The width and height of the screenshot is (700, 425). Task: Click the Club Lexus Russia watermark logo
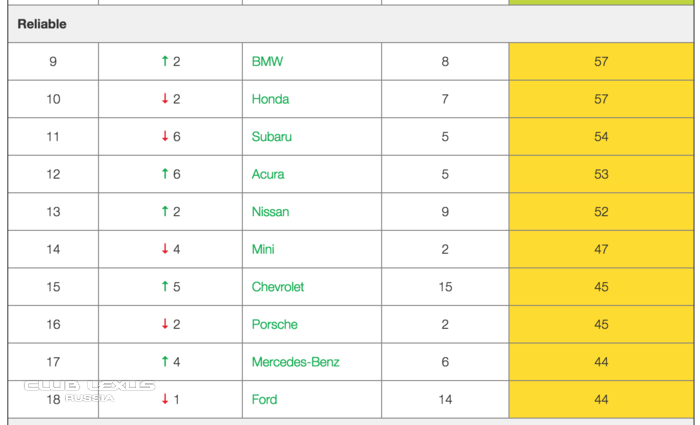89,390
